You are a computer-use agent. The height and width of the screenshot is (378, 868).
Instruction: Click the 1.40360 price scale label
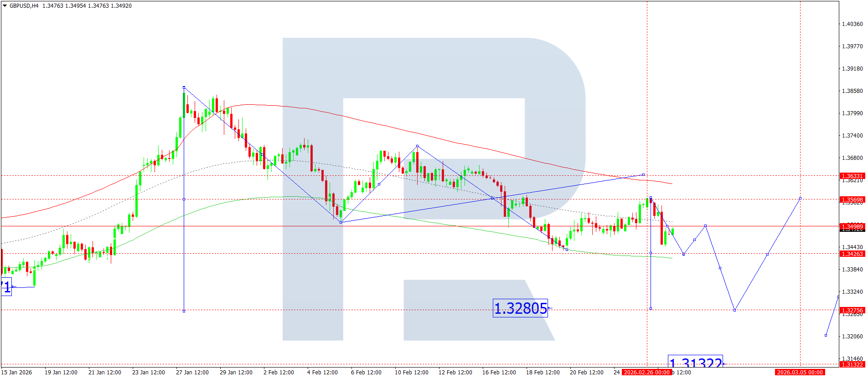click(x=852, y=24)
